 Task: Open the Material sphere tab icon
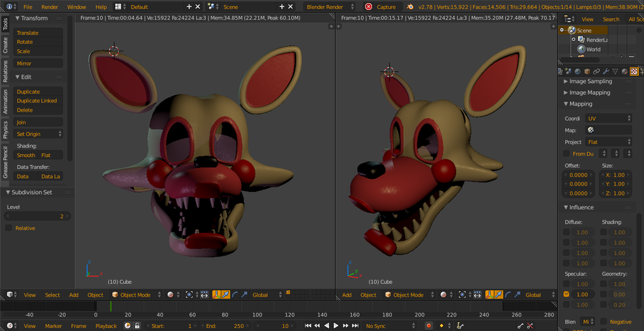click(625, 72)
